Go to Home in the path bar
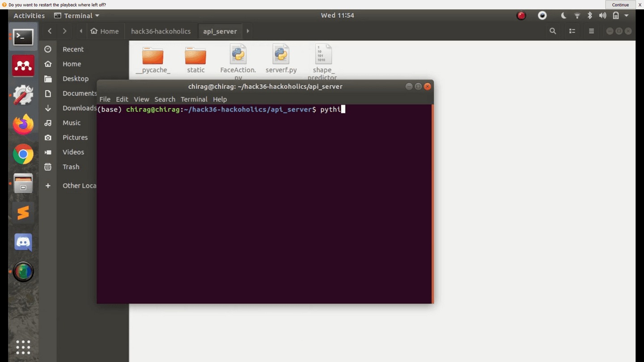The height and width of the screenshot is (362, 644). [x=105, y=31]
